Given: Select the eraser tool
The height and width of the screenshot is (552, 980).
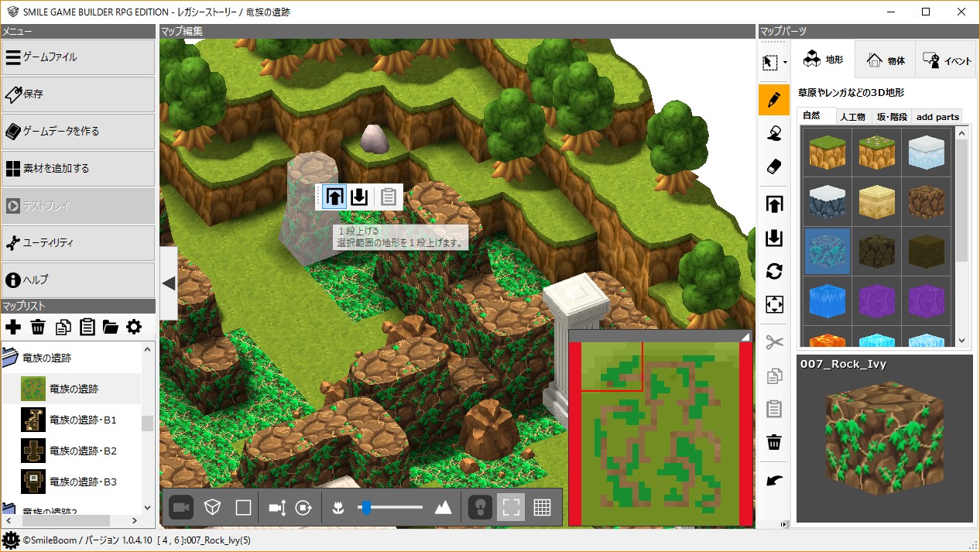Looking at the screenshot, I should [773, 167].
